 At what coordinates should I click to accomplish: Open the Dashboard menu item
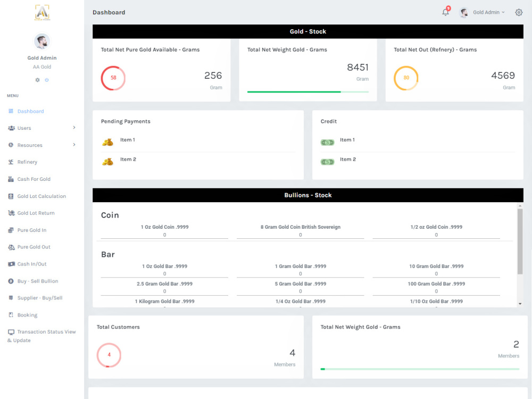pyautogui.click(x=30, y=111)
